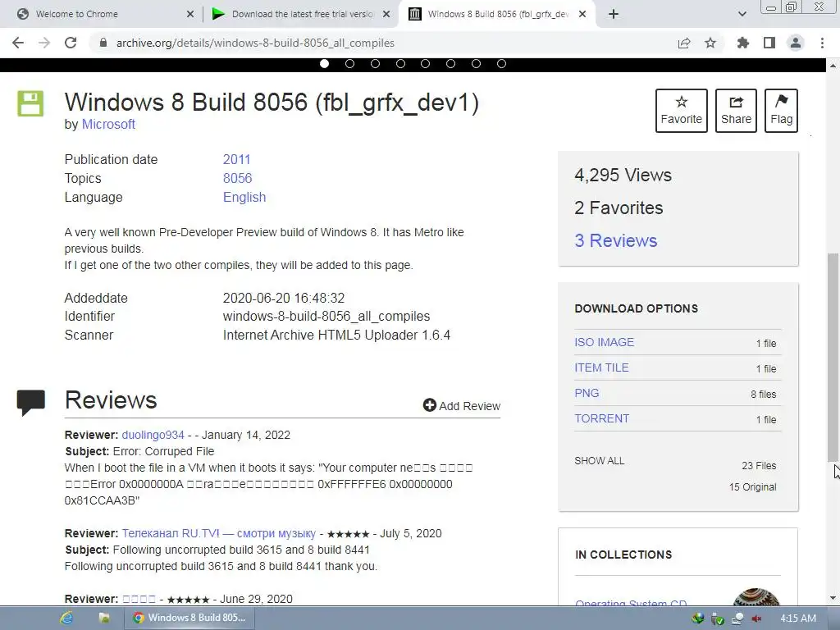This screenshot has width=840, height=630.
Task: Click the padlock site info icon
Action: point(103,43)
